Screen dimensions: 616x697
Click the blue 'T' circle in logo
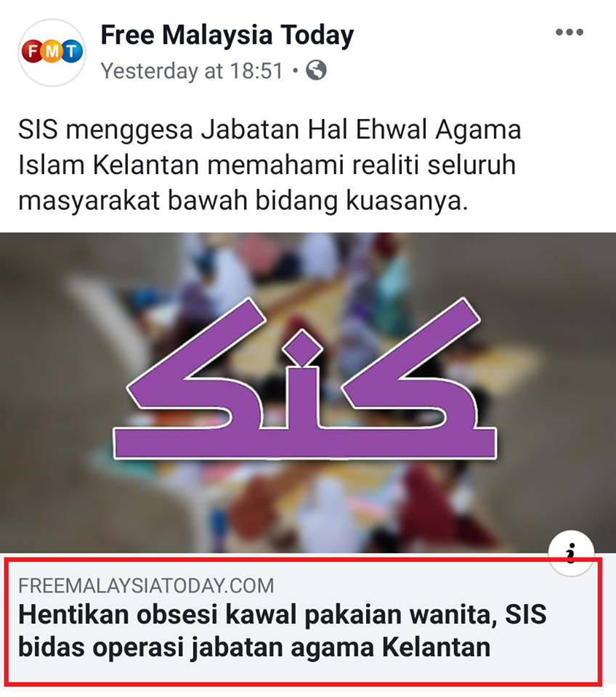tap(71, 52)
